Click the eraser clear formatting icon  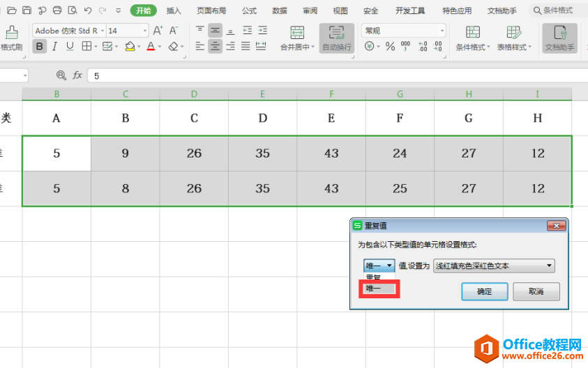coord(173,47)
